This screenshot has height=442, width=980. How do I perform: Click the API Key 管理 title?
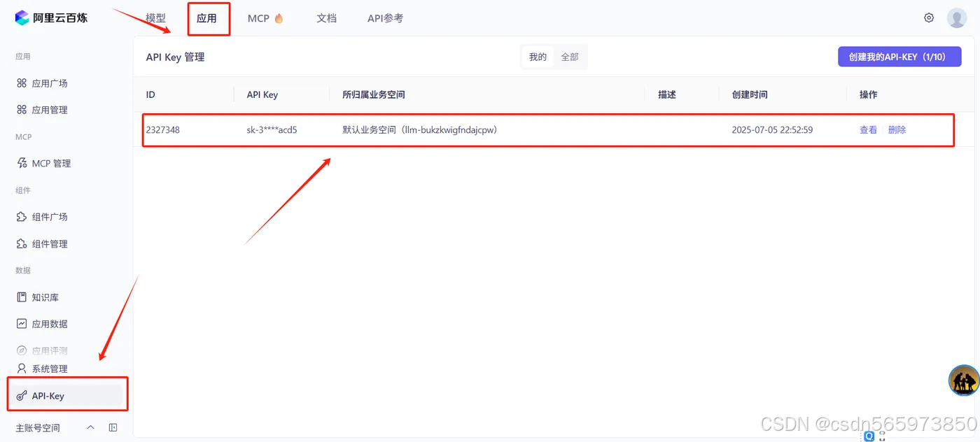point(175,57)
